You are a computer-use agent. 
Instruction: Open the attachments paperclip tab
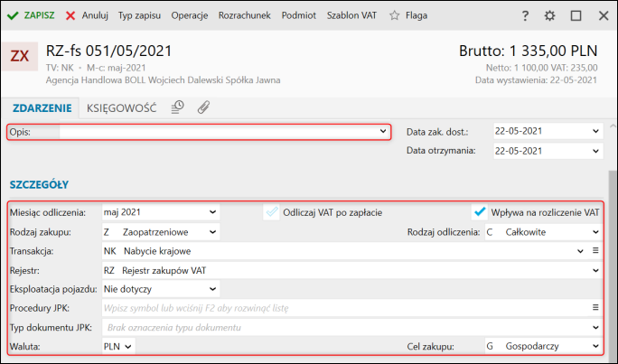203,107
